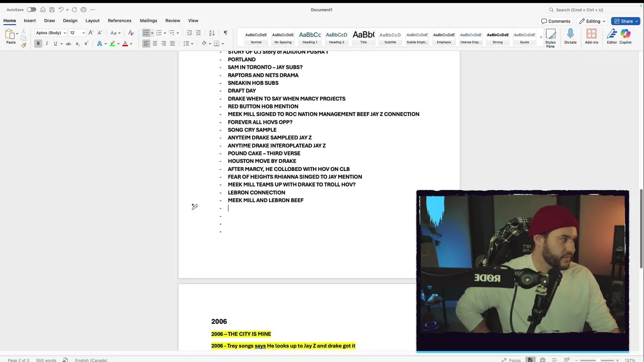The width and height of the screenshot is (644, 362).
Task: Apply the Heading 1 style
Action: tap(309, 37)
